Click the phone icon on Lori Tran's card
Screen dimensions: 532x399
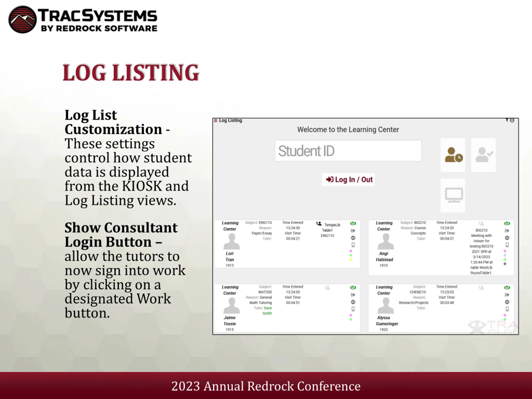353,245
